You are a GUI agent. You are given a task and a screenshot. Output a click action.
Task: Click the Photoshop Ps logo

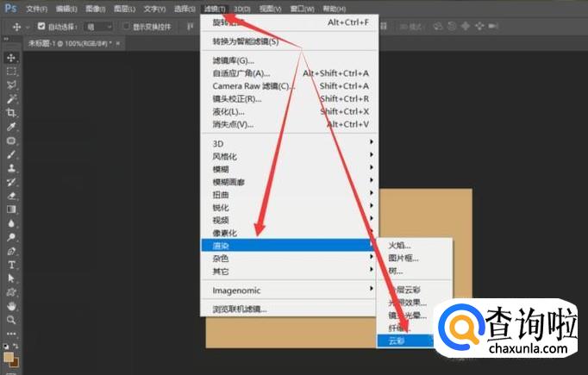pos(10,8)
